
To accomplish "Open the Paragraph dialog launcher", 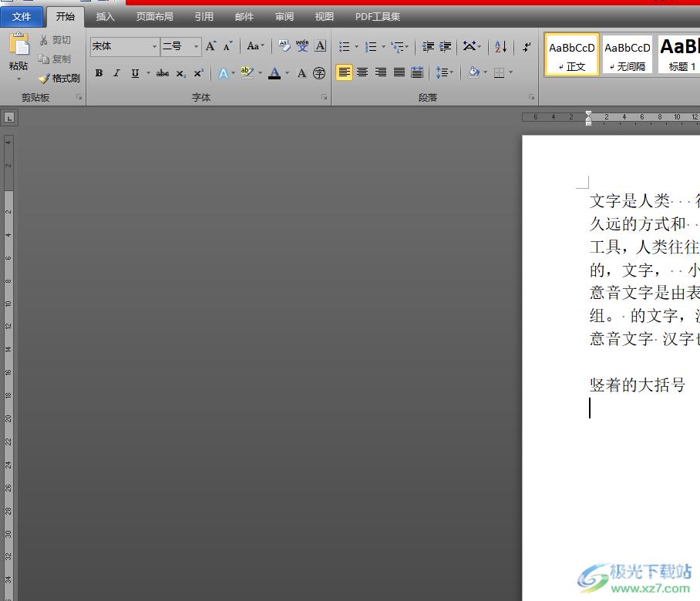I will click(531, 97).
